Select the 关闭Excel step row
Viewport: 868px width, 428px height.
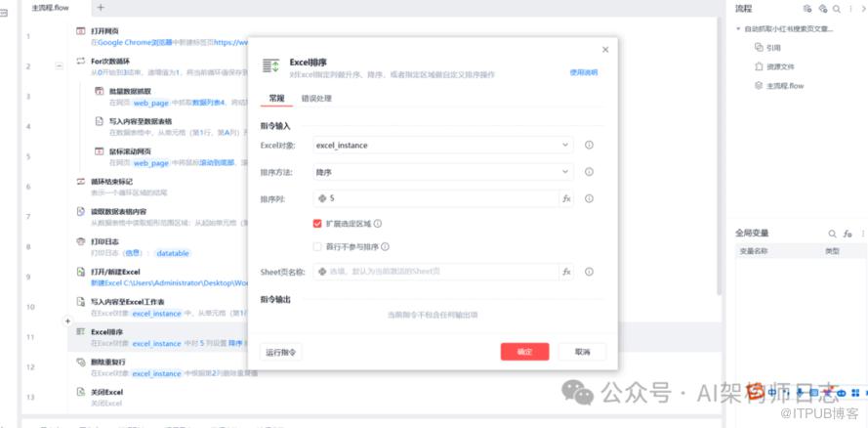[x=394, y=397]
